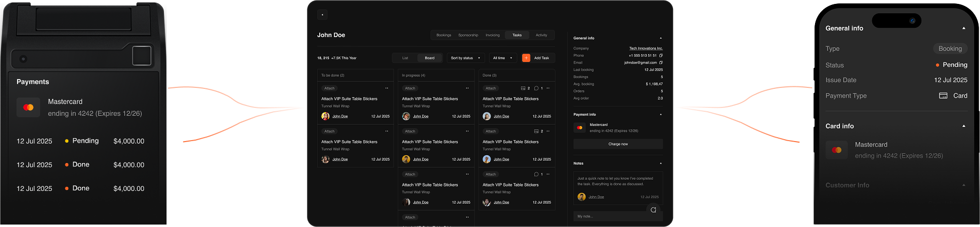This screenshot has height=227, width=980.
Task: Copy the phone number with its copy icon
Action: 661,56
